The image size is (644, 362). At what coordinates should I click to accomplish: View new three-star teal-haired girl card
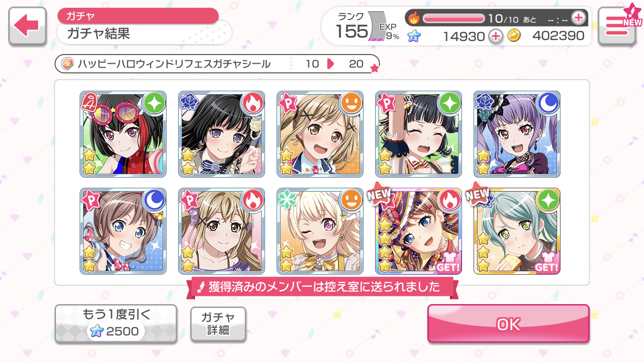(x=517, y=231)
